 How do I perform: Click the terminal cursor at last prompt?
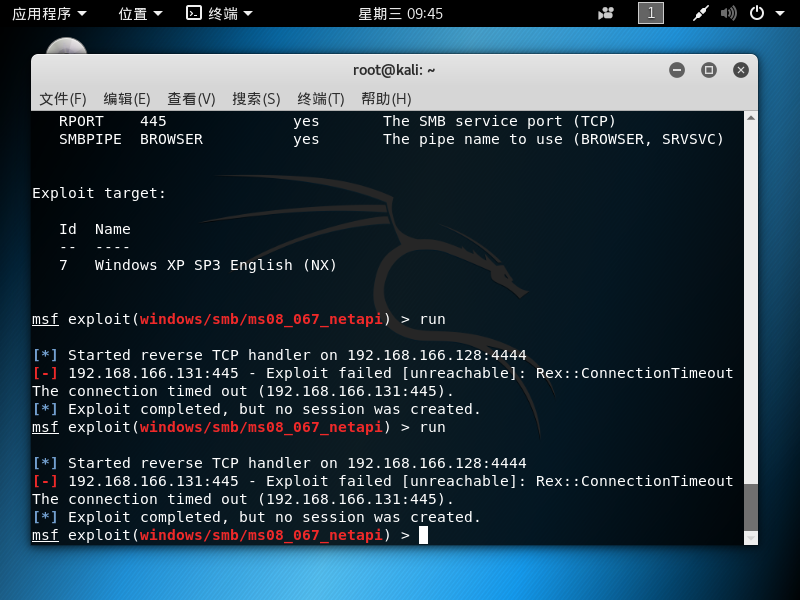click(x=423, y=535)
